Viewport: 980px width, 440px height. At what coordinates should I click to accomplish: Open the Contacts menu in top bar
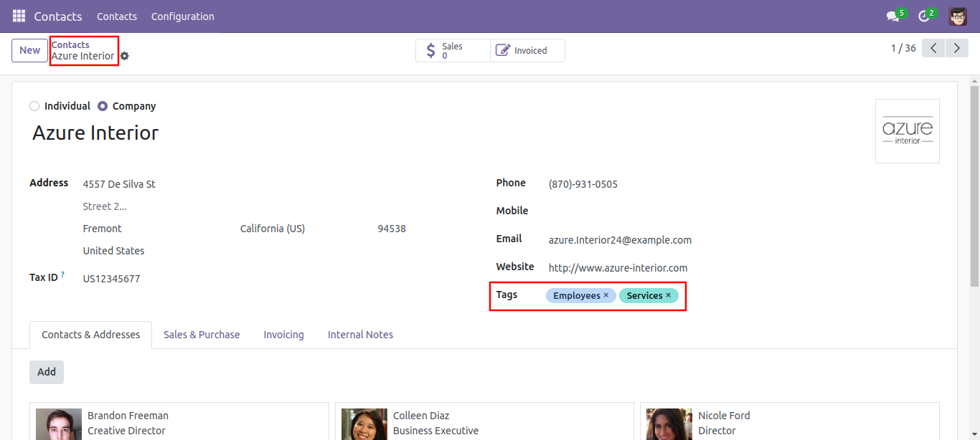[x=117, y=16]
